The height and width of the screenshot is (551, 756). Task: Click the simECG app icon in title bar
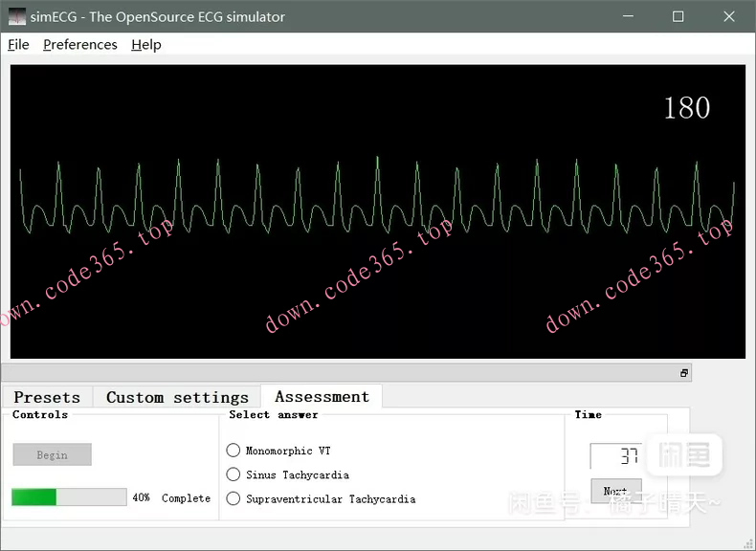pyautogui.click(x=17, y=16)
